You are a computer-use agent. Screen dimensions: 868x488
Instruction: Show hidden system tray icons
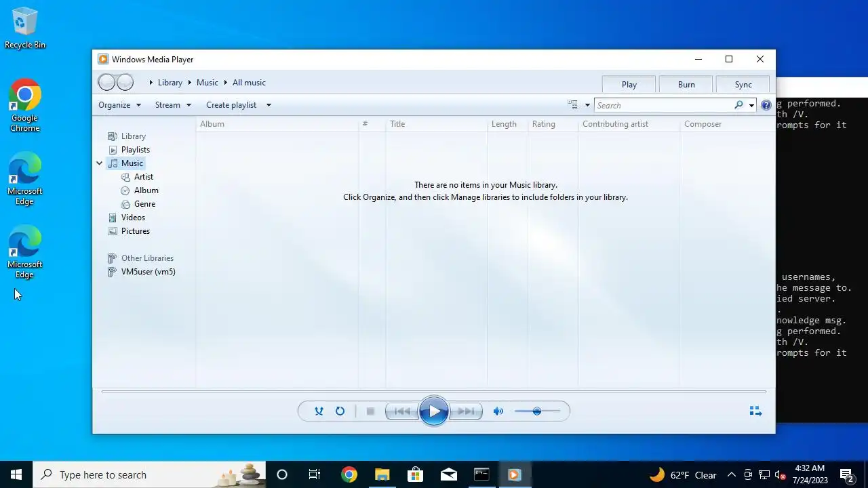tap(731, 474)
